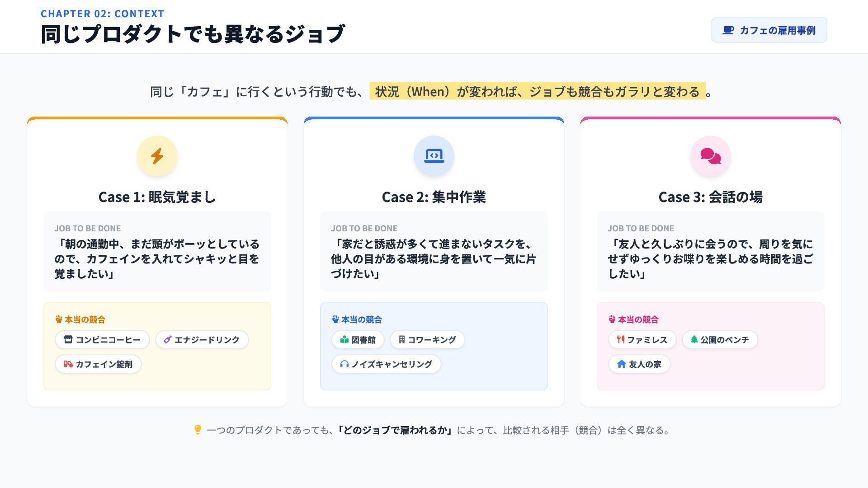The image size is (868, 488).
Task: Click the yellow highlighted 状況（When） sentence
Action: 538,91
